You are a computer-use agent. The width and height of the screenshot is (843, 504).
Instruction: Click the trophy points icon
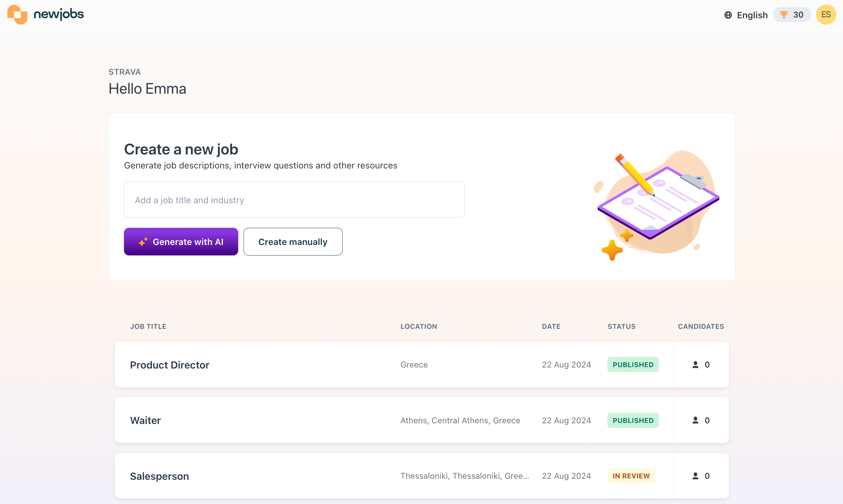[x=783, y=15]
